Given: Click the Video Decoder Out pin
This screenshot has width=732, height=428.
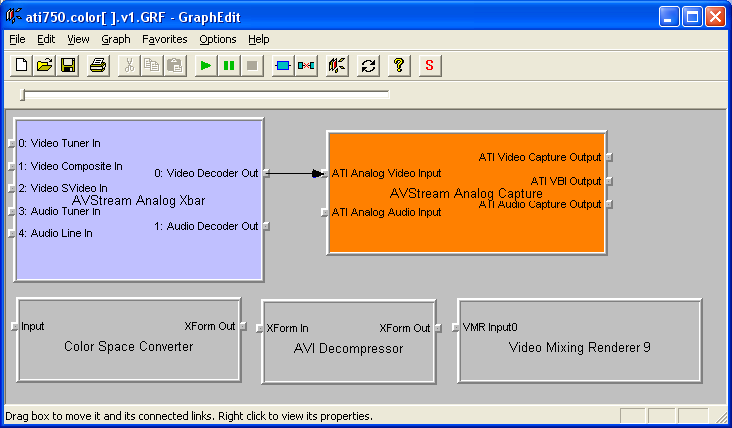Looking at the screenshot, I should (266, 173).
